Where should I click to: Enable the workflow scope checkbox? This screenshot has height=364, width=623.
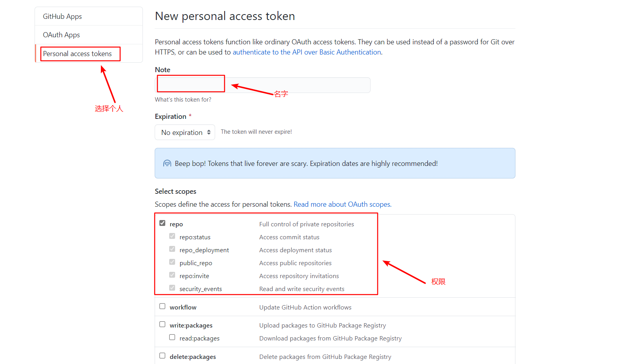pos(163,306)
